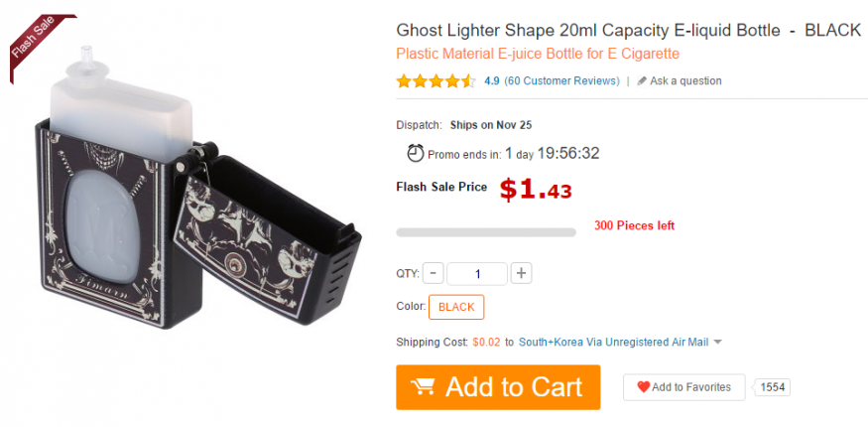Click the stock remaining progress bar

485,232
